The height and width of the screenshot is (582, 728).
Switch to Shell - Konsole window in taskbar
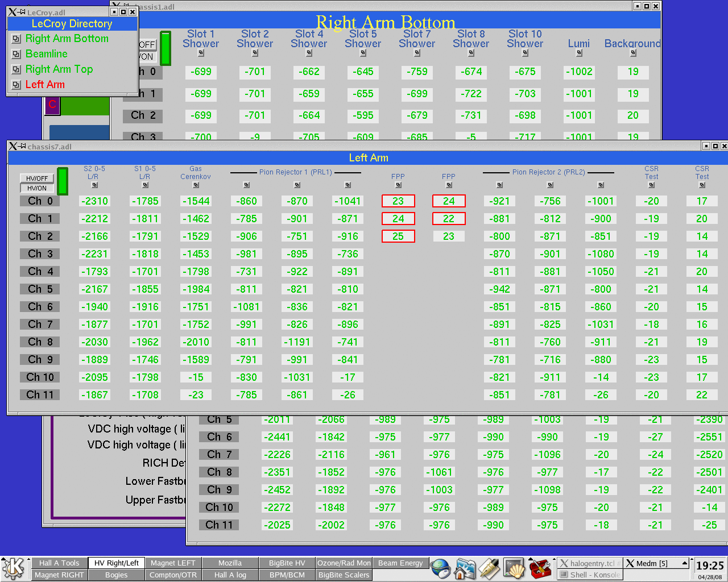pos(590,575)
